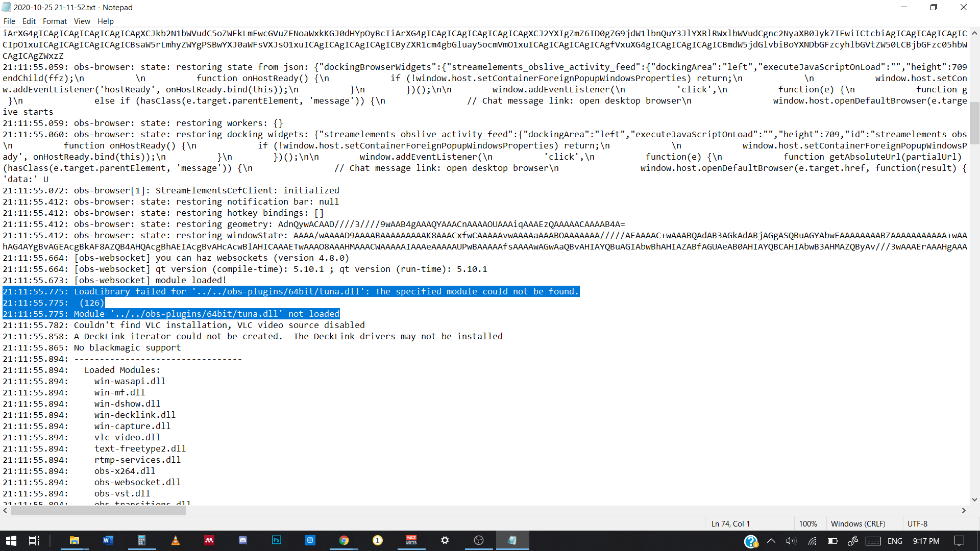Open Photoshop from the taskbar

(x=277, y=540)
